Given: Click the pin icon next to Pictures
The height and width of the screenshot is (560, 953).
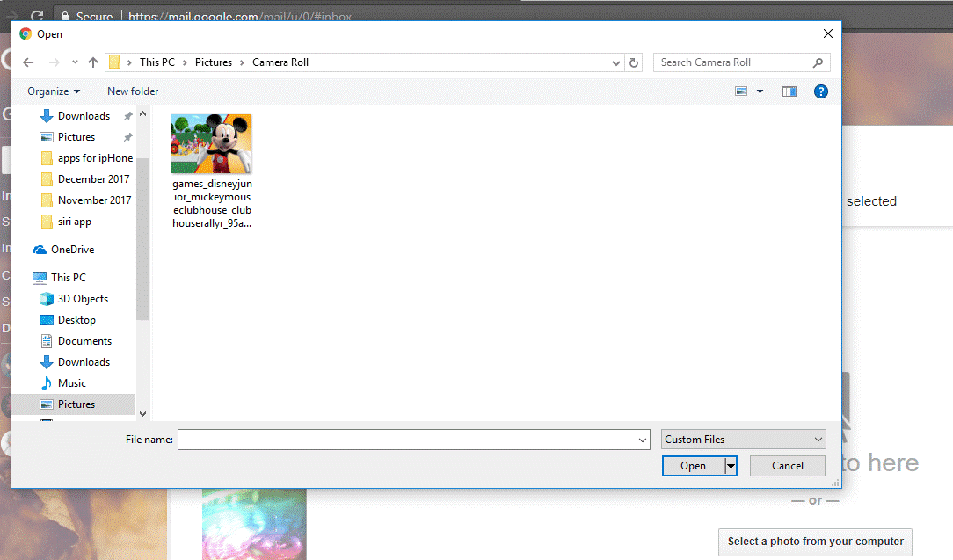Looking at the screenshot, I should pos(127,137).
